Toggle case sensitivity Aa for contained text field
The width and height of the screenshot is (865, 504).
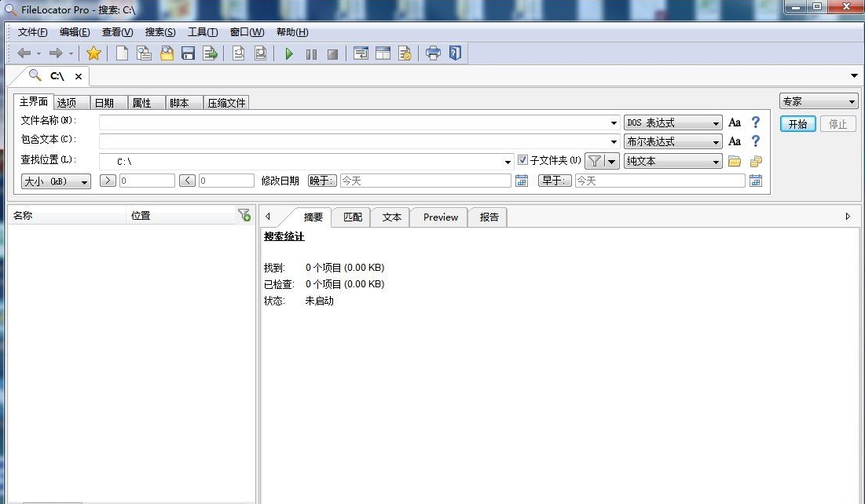[734, 141]
